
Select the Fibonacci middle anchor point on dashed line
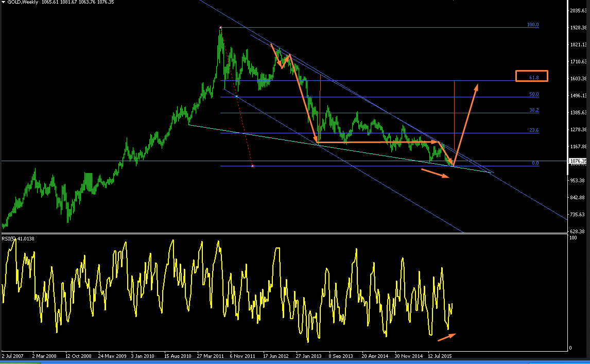click(237, 97)
